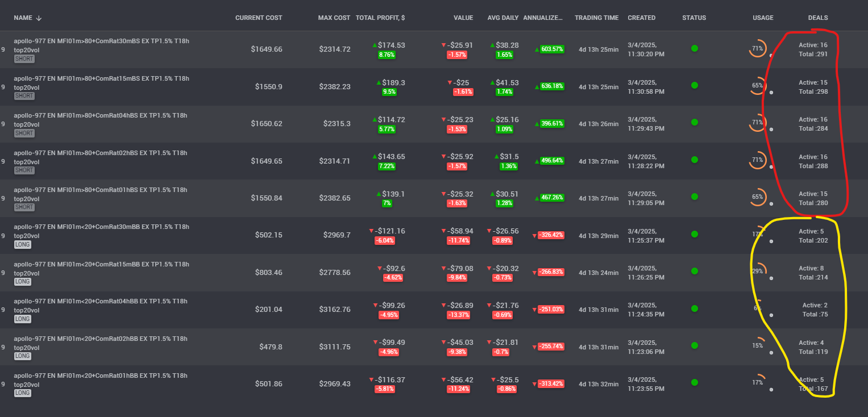This screenshot has height=417, width=868.
Task: Click green status dot of ComRat02hBS bot
Action: pos(694,160)
